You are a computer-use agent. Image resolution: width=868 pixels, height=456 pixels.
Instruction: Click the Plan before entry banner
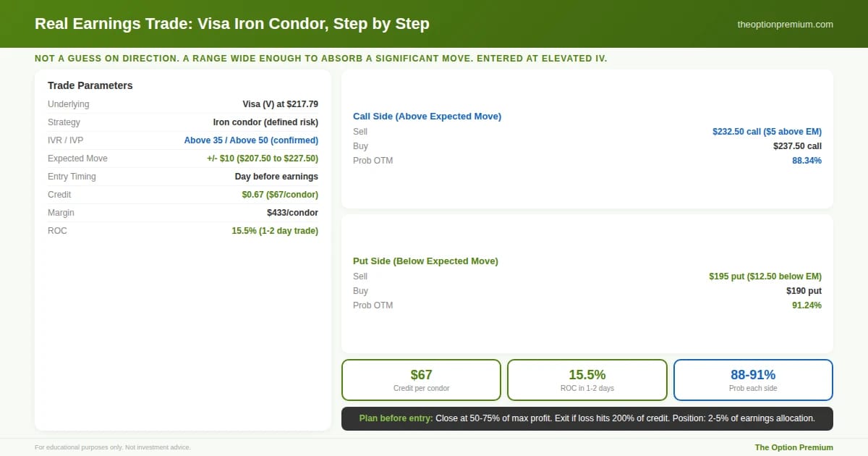click(587, 418)
